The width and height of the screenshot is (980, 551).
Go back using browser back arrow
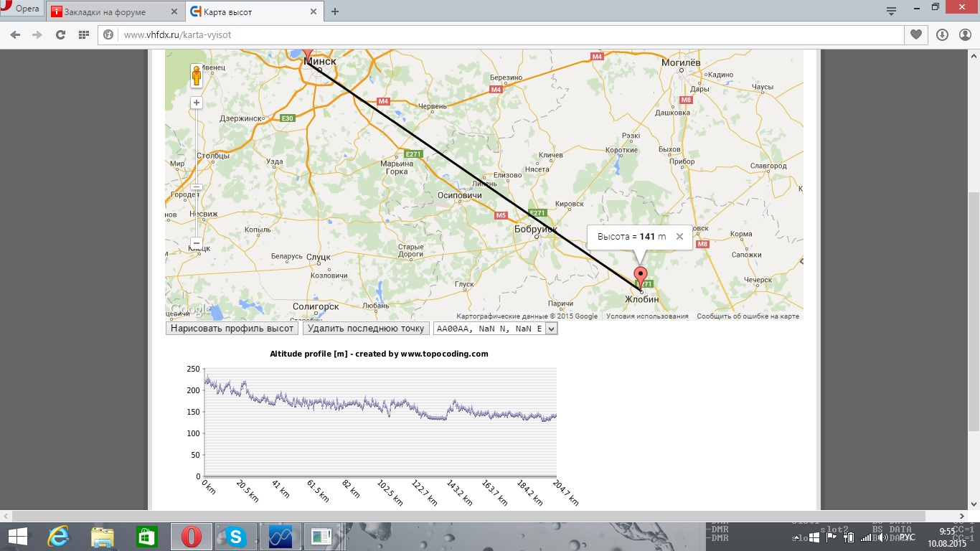point(15,34)
